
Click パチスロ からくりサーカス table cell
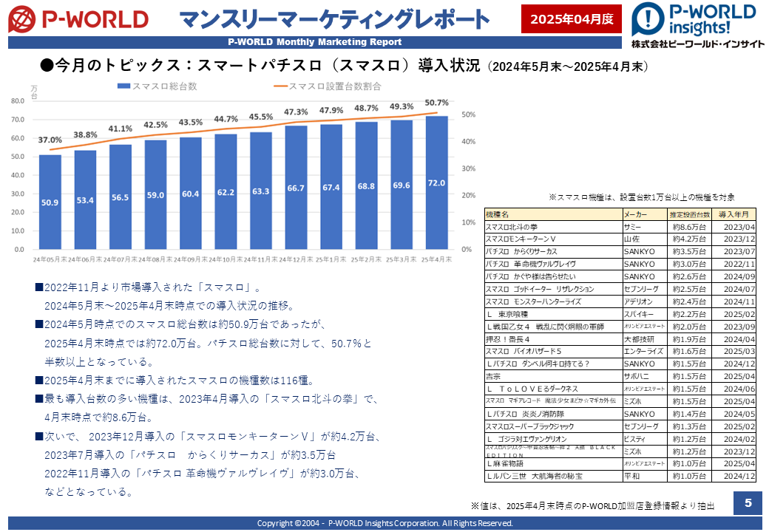pos(553,252)
